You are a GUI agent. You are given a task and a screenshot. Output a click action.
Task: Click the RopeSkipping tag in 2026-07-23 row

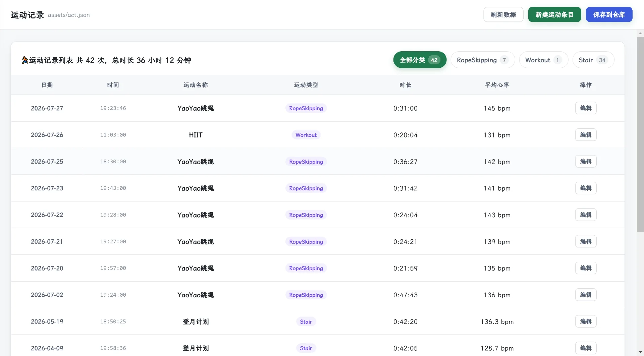click(x=306, y=188)
